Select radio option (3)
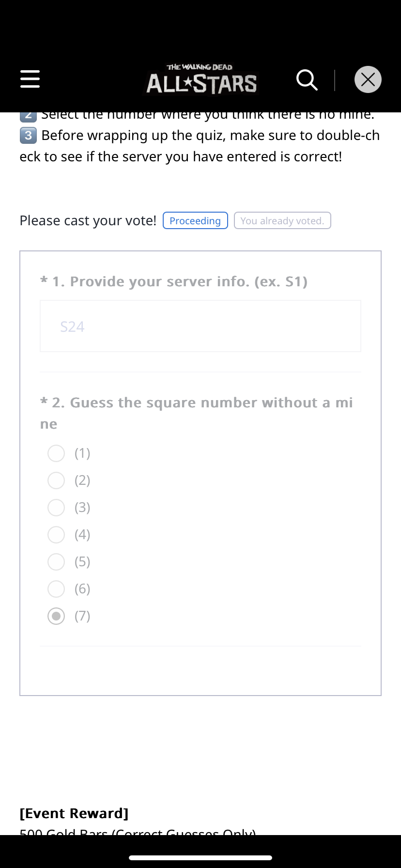This screenshot has height=868, width=401. click(x=56, y=508)
